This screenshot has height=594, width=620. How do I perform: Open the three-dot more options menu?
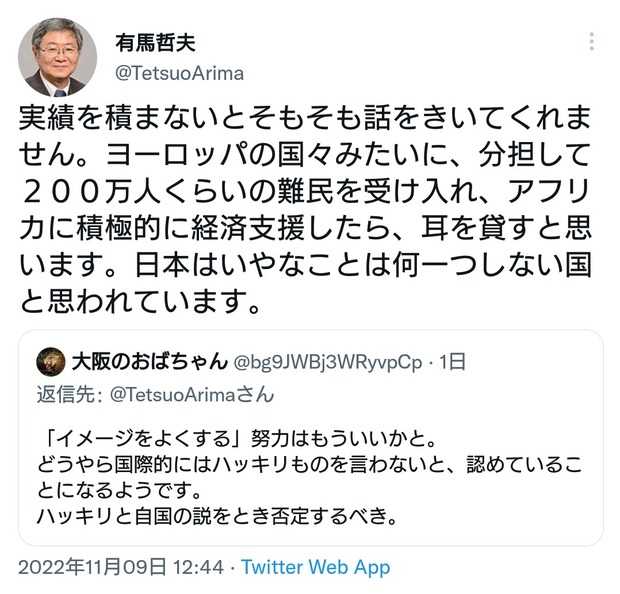[x=591, y=42]
